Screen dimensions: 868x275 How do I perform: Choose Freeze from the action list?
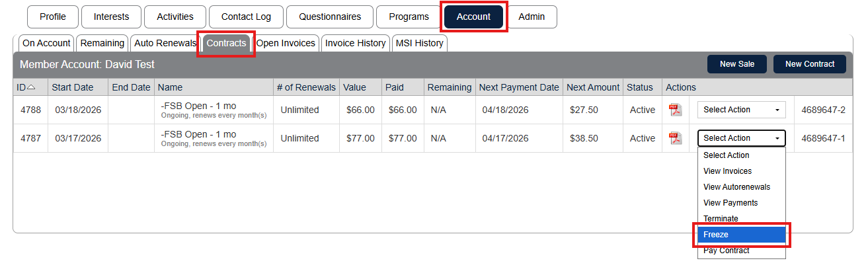(x=741, y=235)
